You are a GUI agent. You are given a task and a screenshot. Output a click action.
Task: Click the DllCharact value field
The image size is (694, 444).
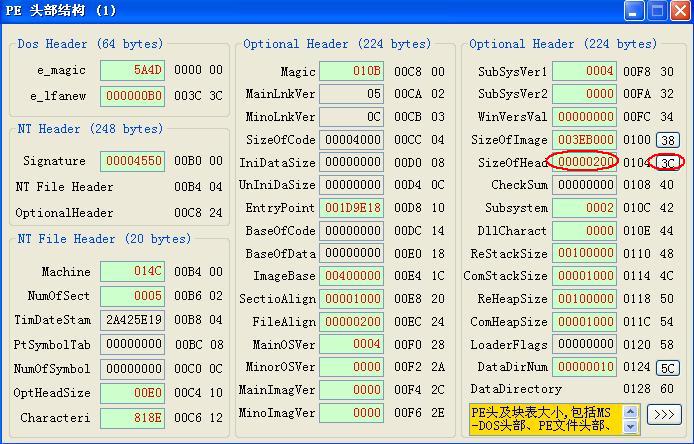pos(584,231)
